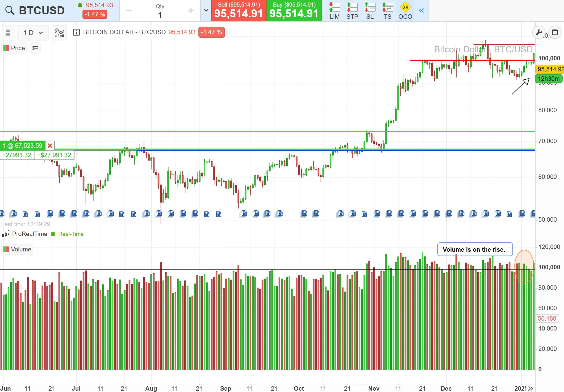Open the news document icon below Dec label
Viewport: 564px width, 392px height.
pyautogui.click(x=449, y=214)
